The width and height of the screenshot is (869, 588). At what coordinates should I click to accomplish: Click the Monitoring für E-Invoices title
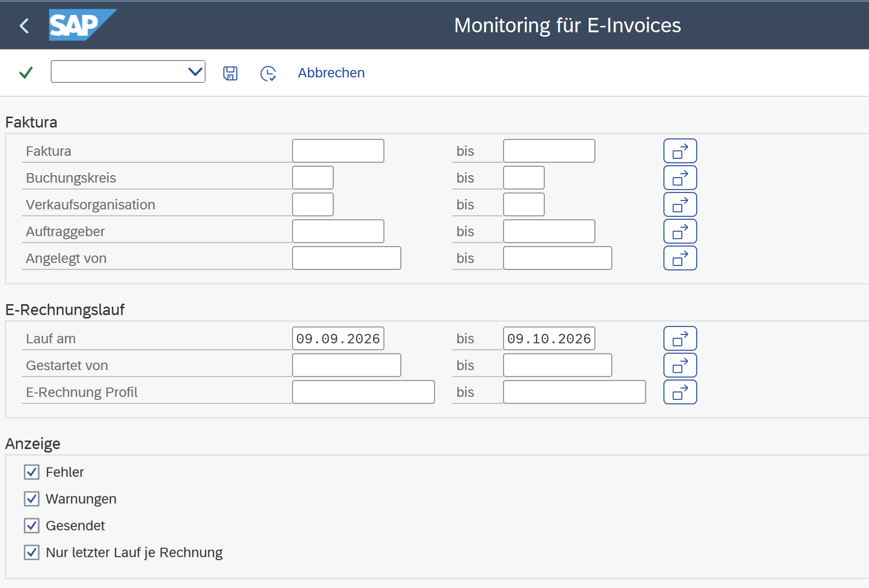click(x=568, y=25)
